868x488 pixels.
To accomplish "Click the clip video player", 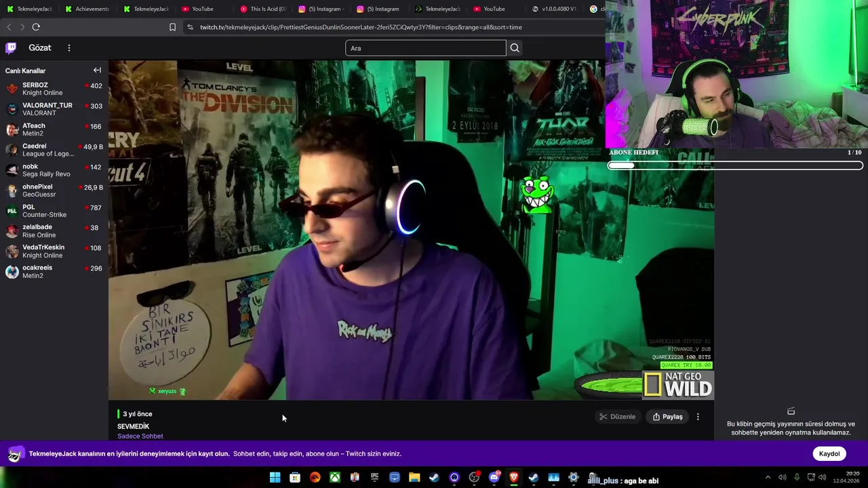I will pyautogui.click(x=411, y=230).
